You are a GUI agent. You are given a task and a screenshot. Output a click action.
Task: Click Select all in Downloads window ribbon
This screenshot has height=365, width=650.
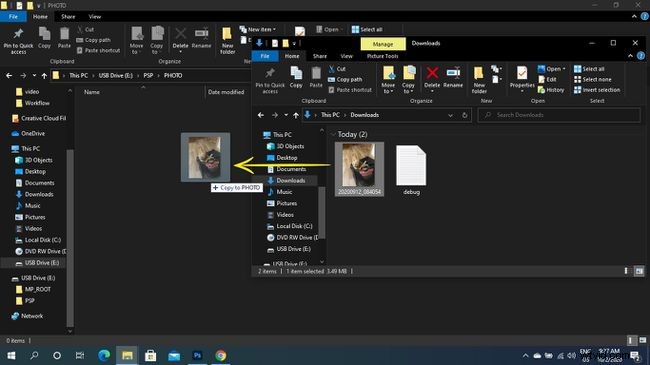[589, 69]
